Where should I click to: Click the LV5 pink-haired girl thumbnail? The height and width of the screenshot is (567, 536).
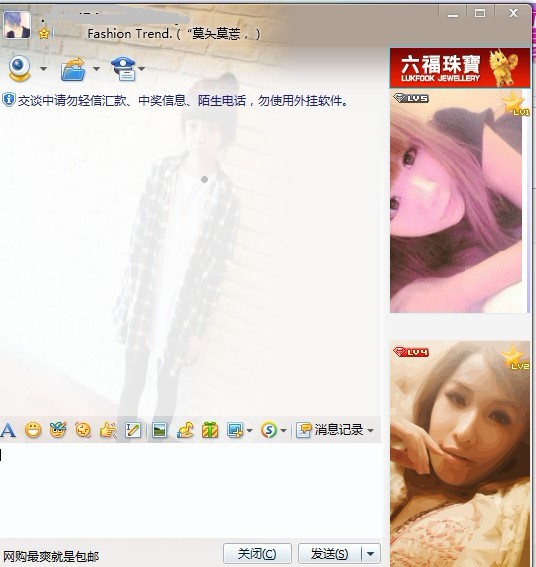tap(460, 202)
